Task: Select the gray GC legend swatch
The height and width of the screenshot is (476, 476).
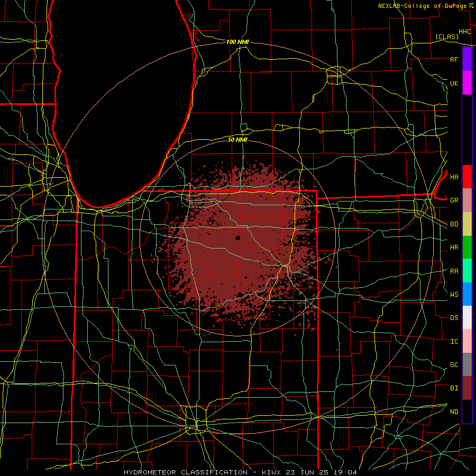Action: coord(467,364)
